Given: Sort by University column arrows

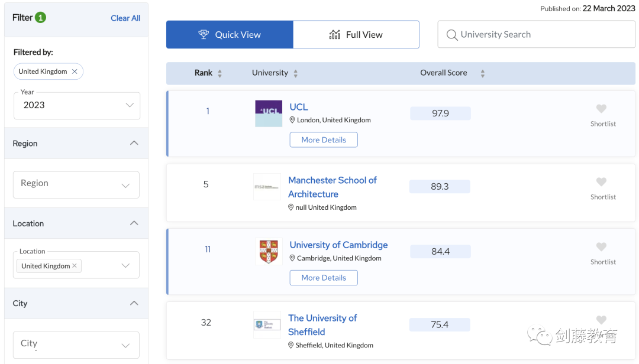Looking at the screenshot, I should [x=295, y=73].
